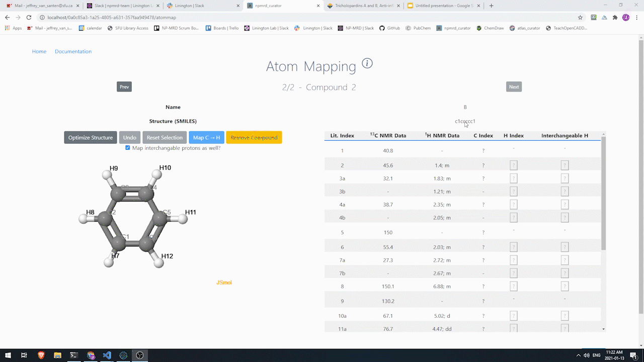Image resolution: width=644 pixels, height=362 pixels.
Task: Click the volume icon in system tray
Action: tap(586, 355)
